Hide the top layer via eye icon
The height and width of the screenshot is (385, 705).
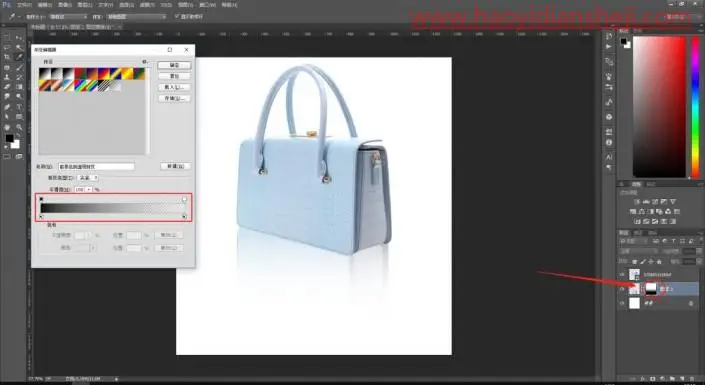[x=622, y=274]
